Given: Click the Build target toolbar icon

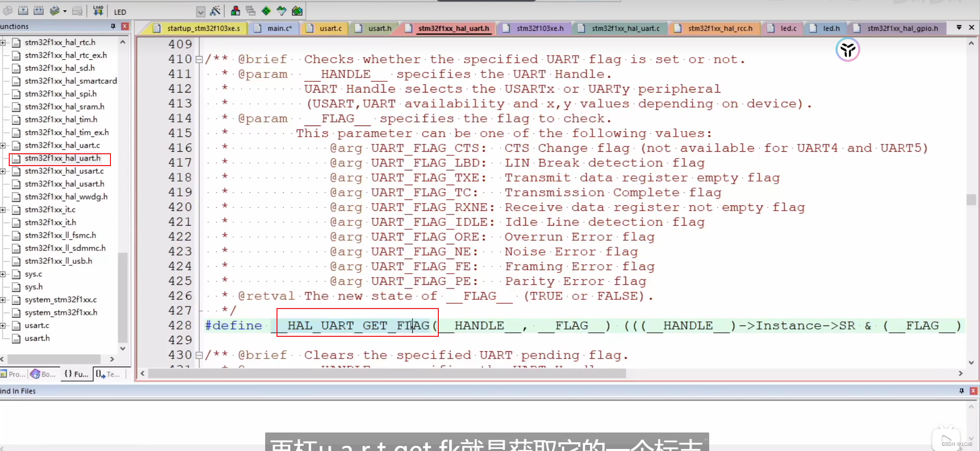Looking at the screenshot, I should 23,10.
